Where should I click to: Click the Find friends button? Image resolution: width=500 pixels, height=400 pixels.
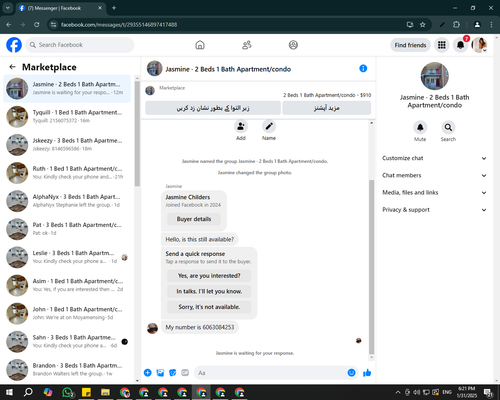[410, 45]
